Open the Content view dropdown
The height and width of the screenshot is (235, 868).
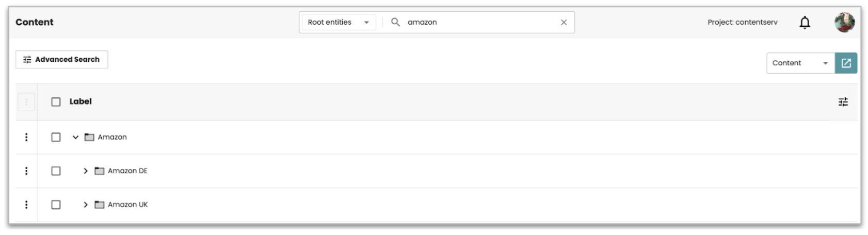point(800,63)
